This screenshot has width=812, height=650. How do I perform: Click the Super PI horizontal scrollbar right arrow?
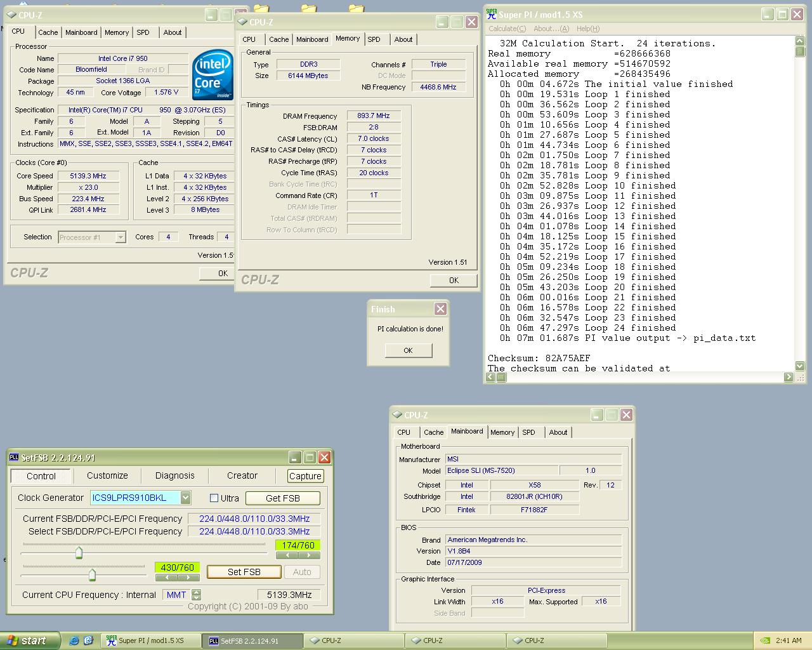(x=789, y=377)
